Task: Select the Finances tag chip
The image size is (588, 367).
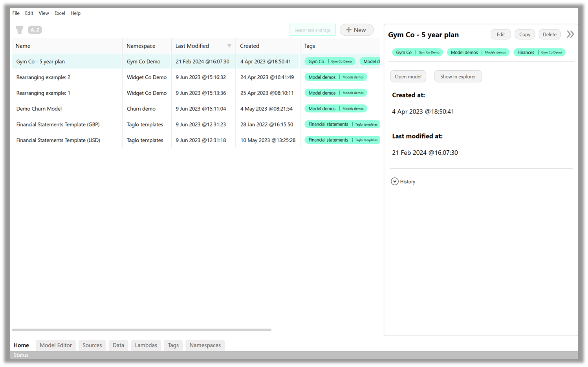Action: coord(539,52)
